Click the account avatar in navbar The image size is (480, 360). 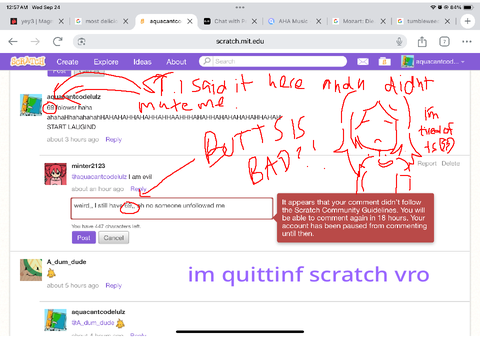(407, 62)
